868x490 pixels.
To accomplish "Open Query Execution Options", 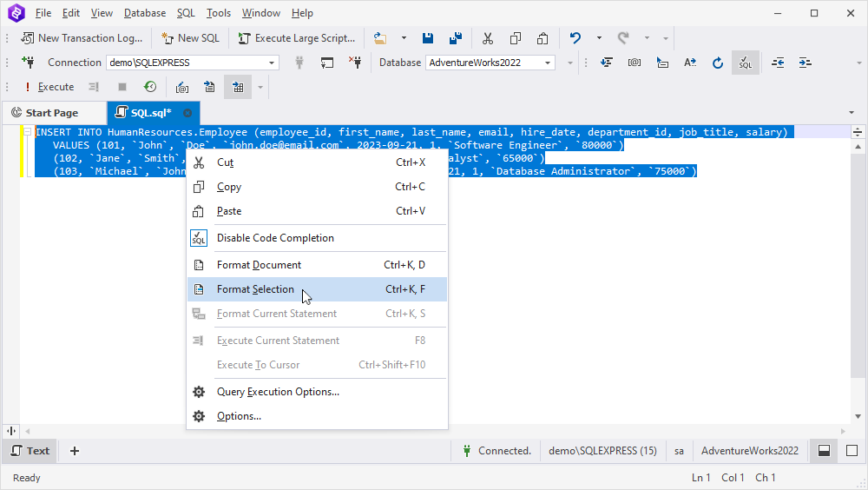I will 317,392.
